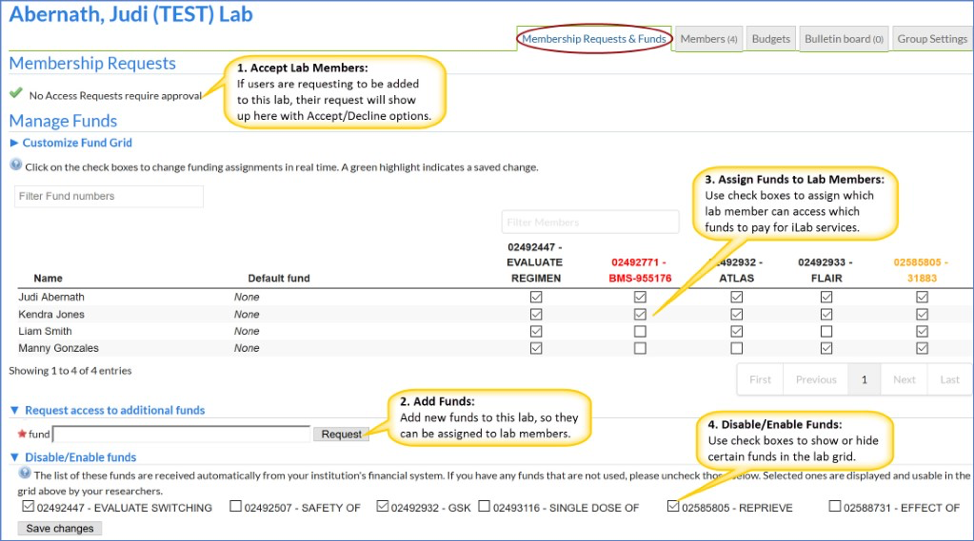Focus the Filter Members field
The width and height of the screenshot is (974, 541).
(590, 222)
